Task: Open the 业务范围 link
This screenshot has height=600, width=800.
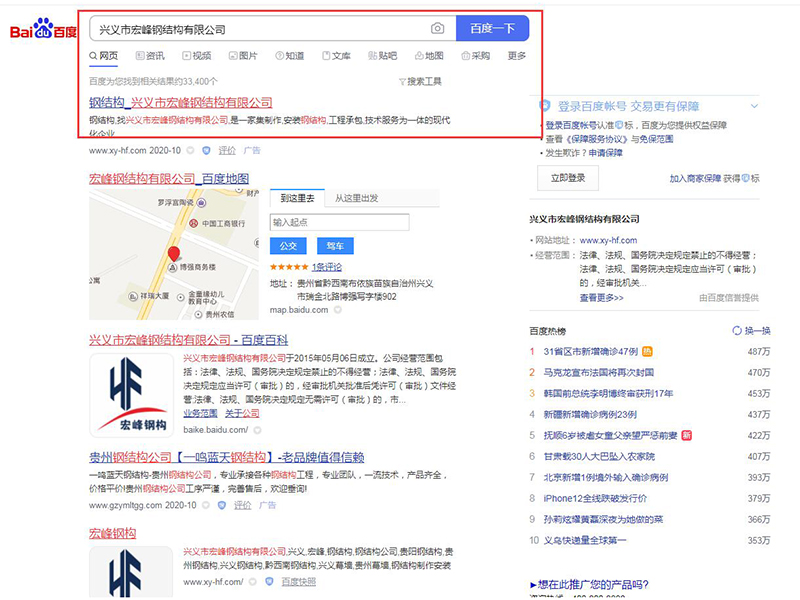Action: click(201, 413)
